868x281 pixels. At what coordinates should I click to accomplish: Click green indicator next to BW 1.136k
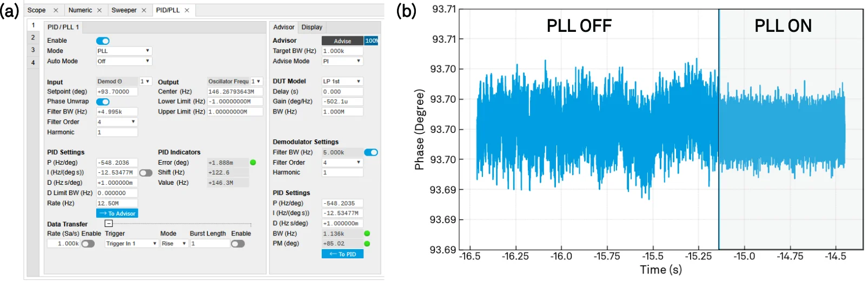click(x=367, y=233)
